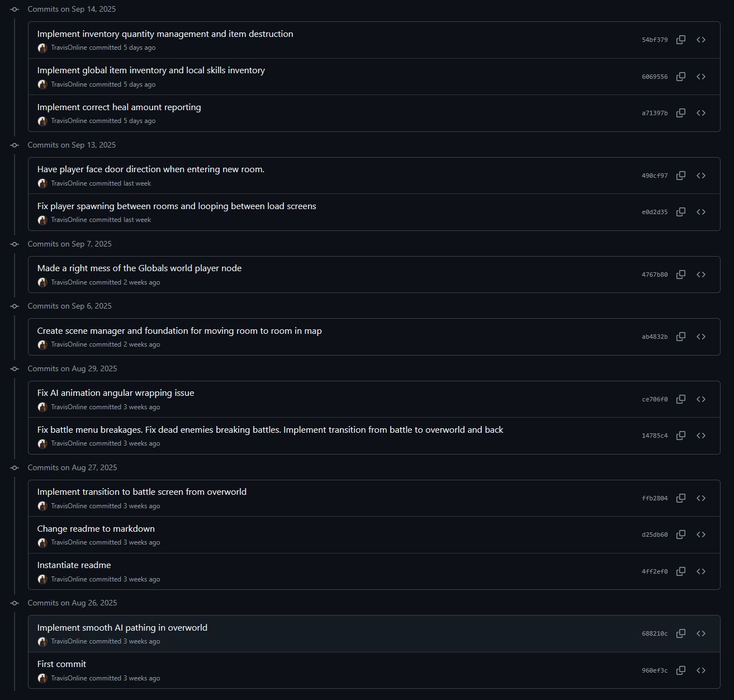Copy commit hash ab4832b to clipboard
This screenshot has height=700, width=734.
point(681,337)
